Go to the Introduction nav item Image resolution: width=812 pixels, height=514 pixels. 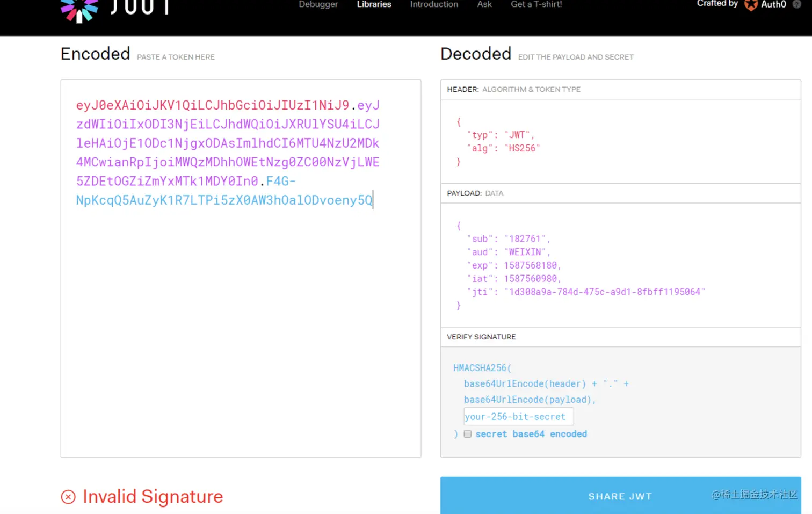pos(434,4)
